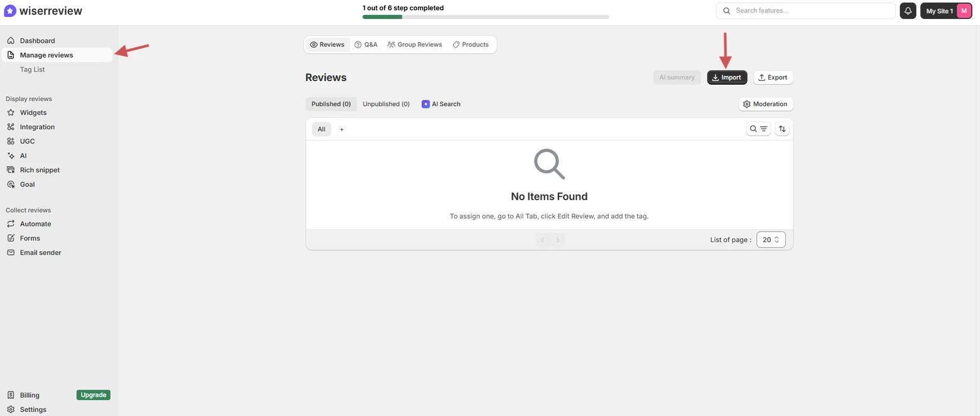Click the Integration icon
980x416 pixels.
[11, 127]
